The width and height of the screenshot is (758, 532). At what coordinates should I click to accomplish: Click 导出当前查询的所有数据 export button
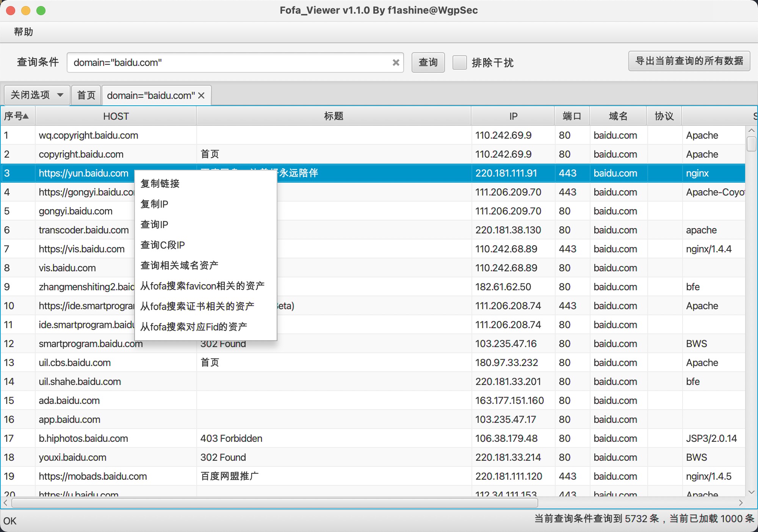pos(689,61)
